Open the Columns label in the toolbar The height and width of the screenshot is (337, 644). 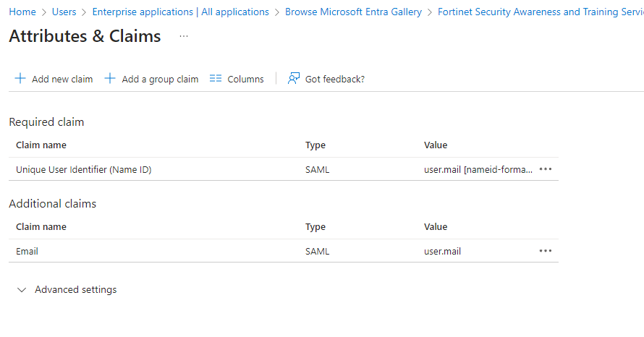(x=245, y=80)
